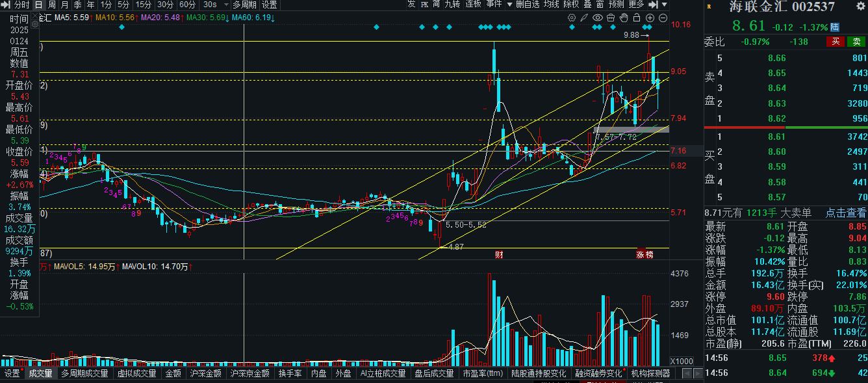Toggle 均线 moving averages
Screen dimensions: 868x383
[551, 5]
